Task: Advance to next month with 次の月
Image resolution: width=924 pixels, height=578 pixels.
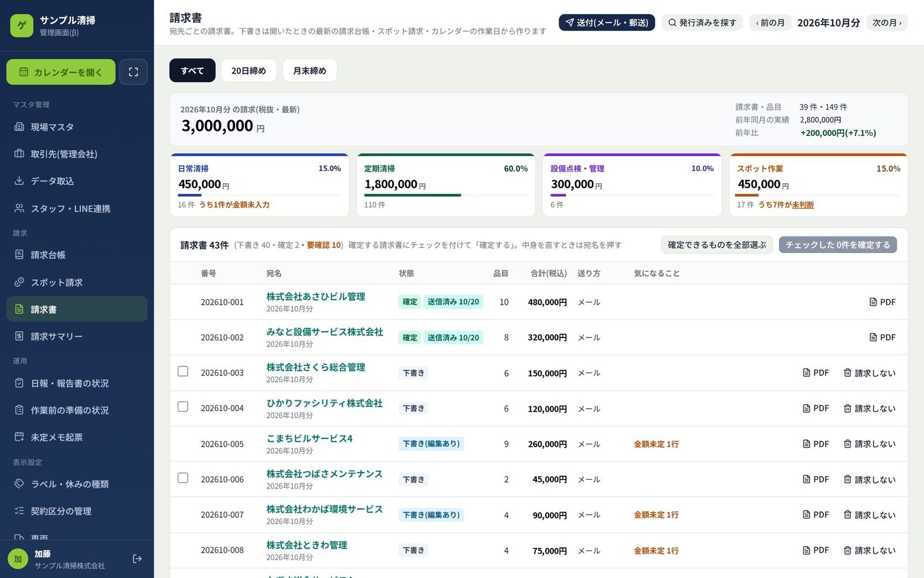Action: pos(887,23)
